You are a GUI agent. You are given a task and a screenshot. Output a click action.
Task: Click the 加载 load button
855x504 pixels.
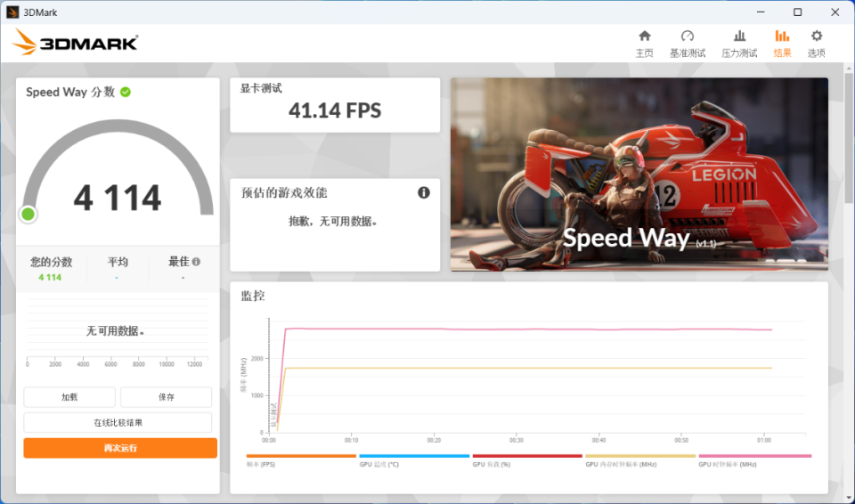(x=69, y=397)
